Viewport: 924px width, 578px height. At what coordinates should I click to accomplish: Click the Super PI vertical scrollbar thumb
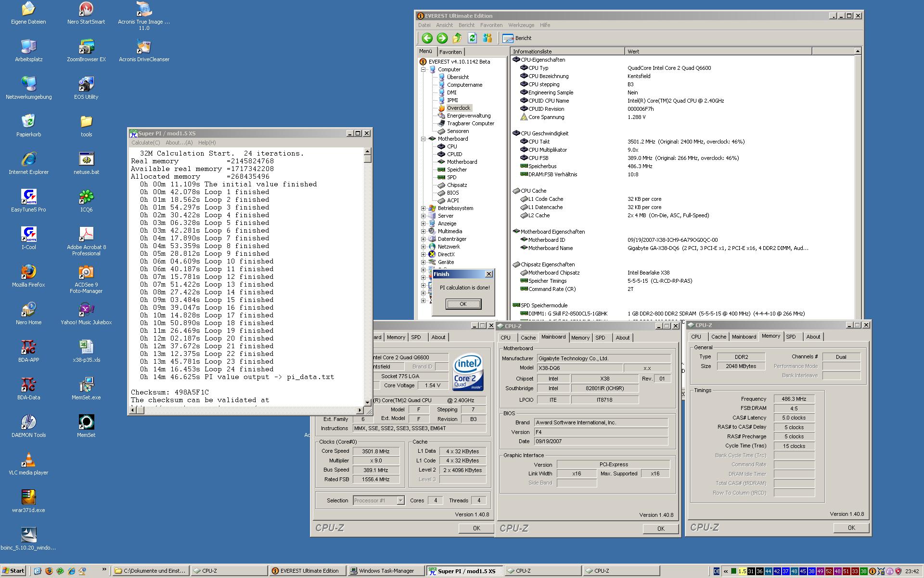pyautogui.click(x=368, y=159)
